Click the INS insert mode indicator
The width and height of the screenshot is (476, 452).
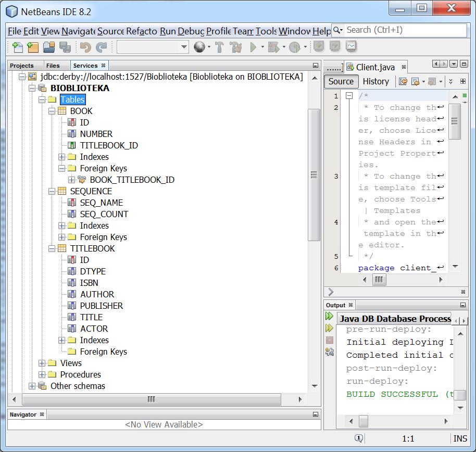click(x=460, y=438)
